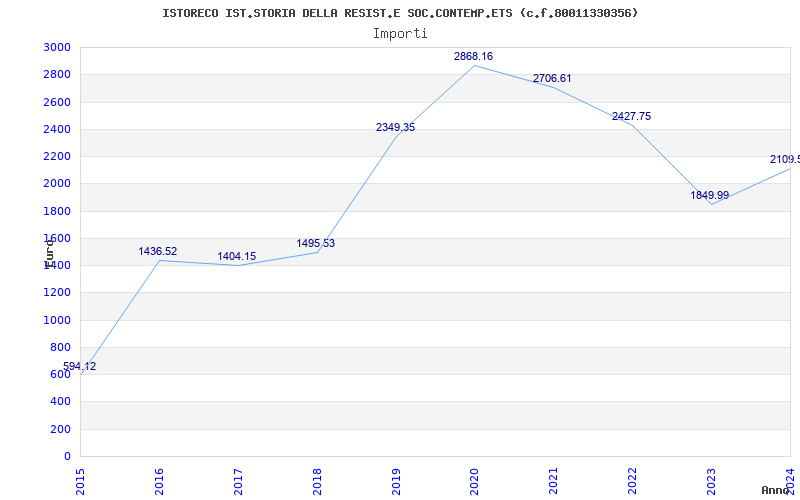Select the 2427.75 data label
Viewport: 800px width, 500px height.
(632, 116)
